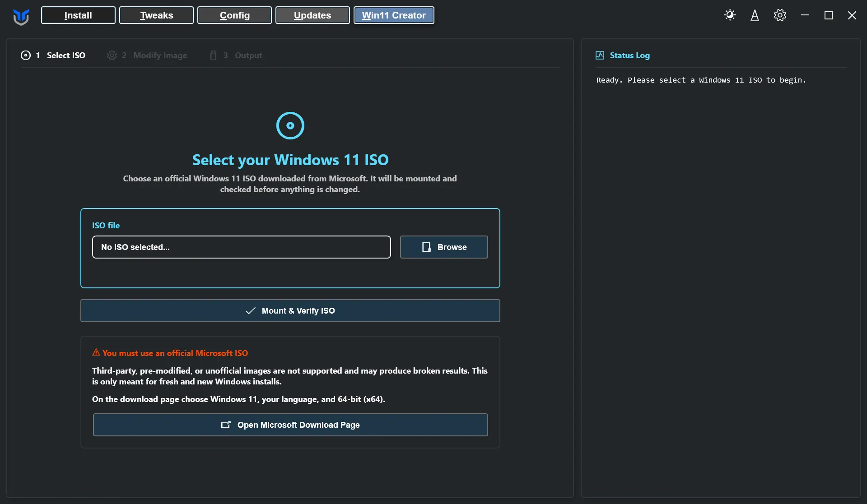
Task: Open the font scaling icon
Action: pyautogui.click(x=755, y=15)
